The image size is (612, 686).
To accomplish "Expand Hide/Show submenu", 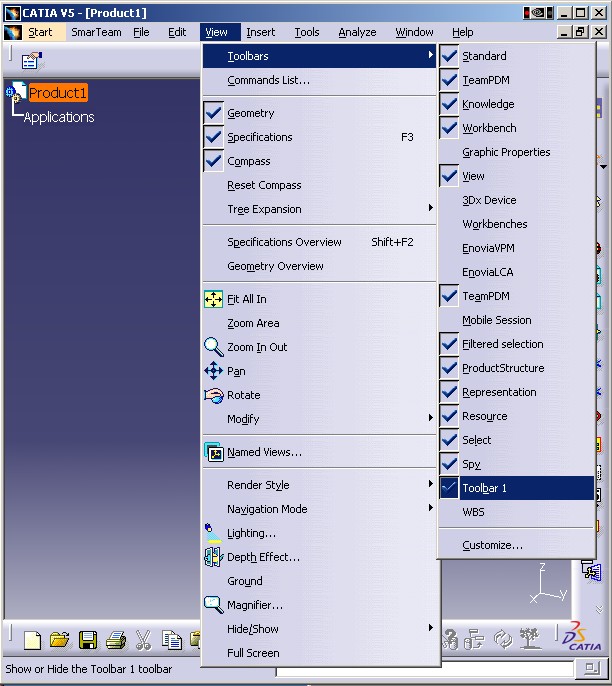I will pyautogui.click(x=320, y=629).
